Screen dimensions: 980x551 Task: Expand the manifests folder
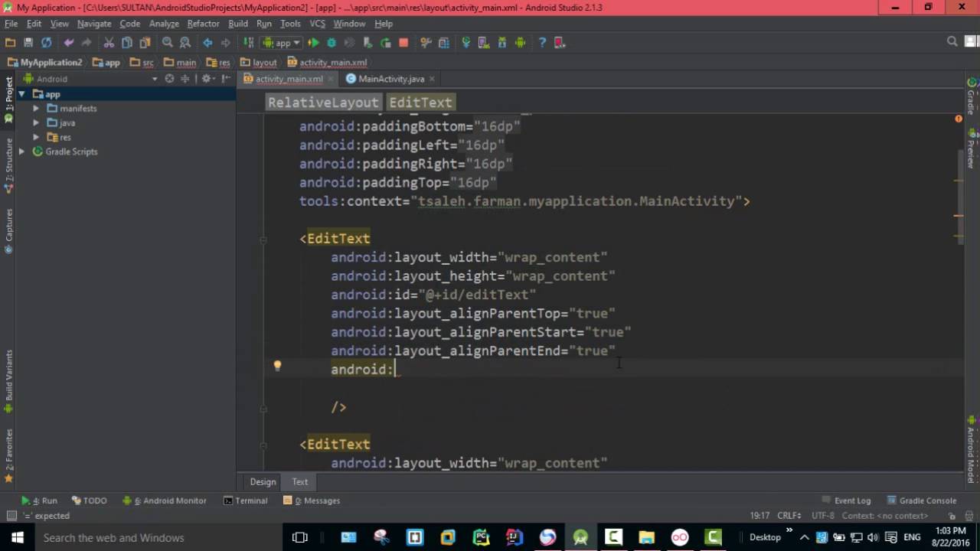tap(36, 109)
